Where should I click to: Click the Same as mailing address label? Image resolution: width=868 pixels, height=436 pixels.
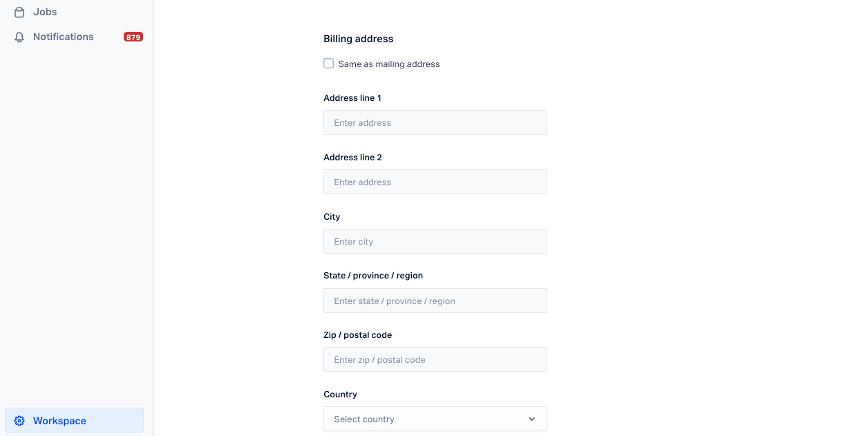click(389, 64)
